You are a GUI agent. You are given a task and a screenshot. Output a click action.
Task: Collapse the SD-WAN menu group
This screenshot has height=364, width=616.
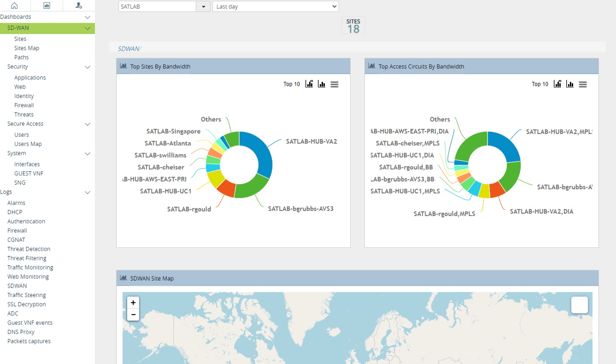[x=88, y=28]
